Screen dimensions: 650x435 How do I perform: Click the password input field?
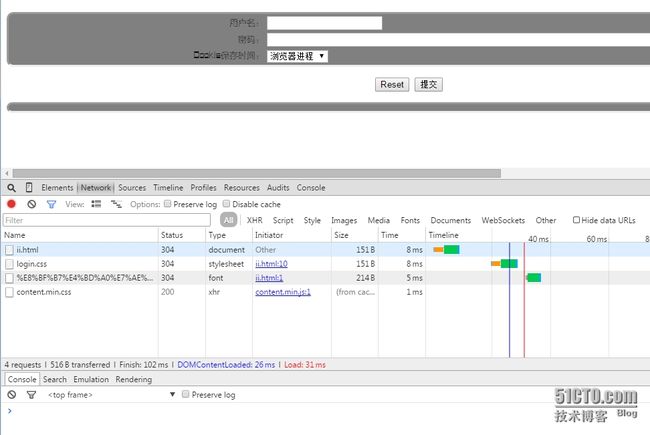458,40
